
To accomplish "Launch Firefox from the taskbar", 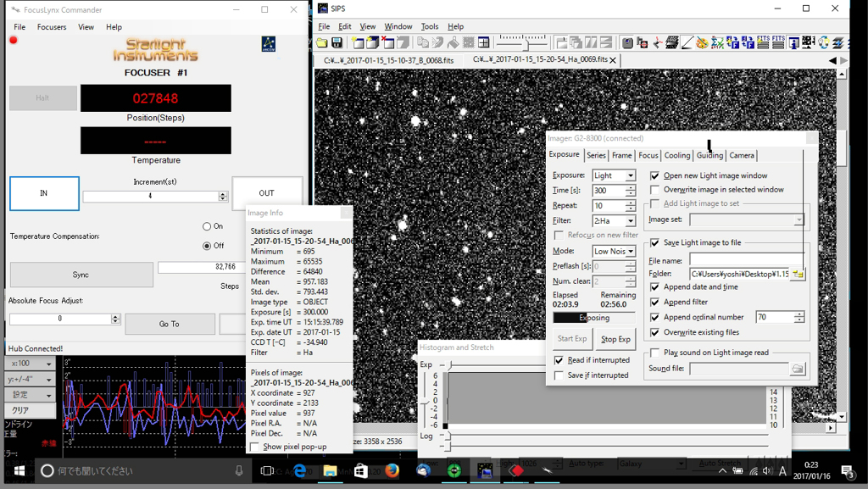I will click(x=392, y=470).
